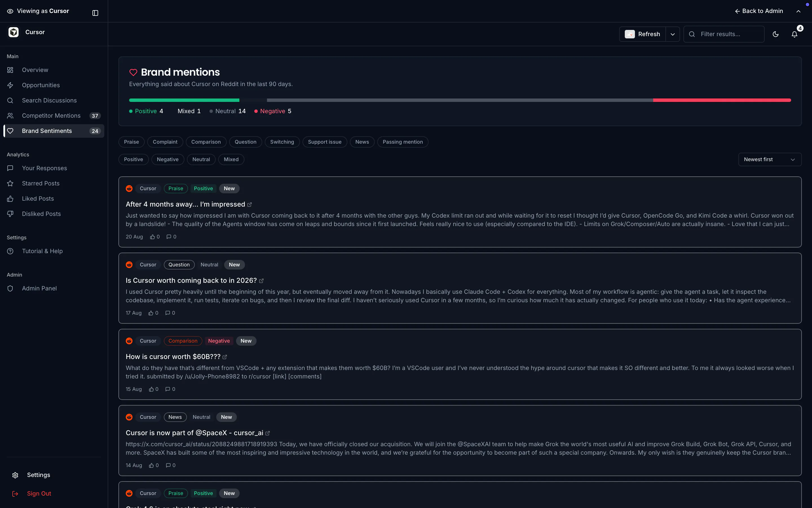Image resolution: width=812 pixels, height=508 pixels.
Task: Expand the Refresh options dropdown arrow
Action: click(673, 34)
